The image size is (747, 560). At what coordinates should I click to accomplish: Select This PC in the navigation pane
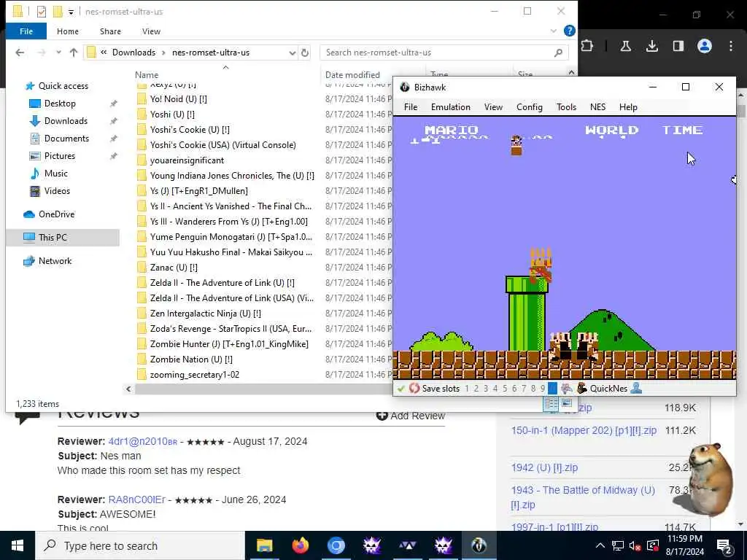[63, 237]
